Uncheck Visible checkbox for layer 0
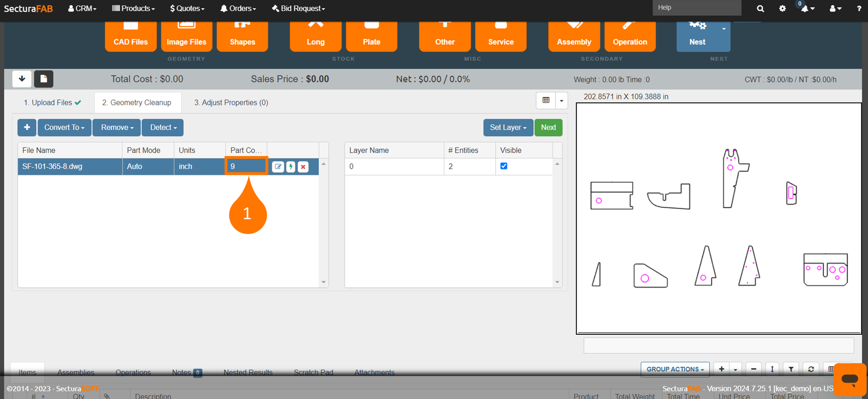This screenshot has height=399, width=868. point(504,166)
